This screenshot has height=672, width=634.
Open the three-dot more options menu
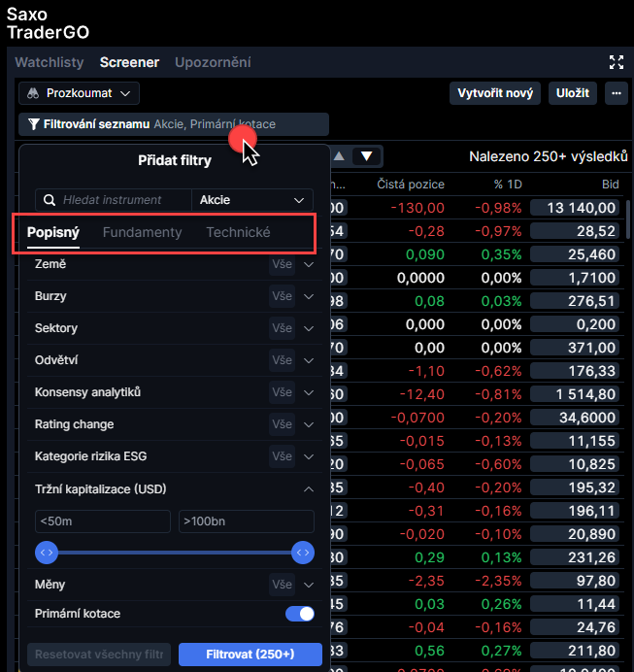click(616, 93)
